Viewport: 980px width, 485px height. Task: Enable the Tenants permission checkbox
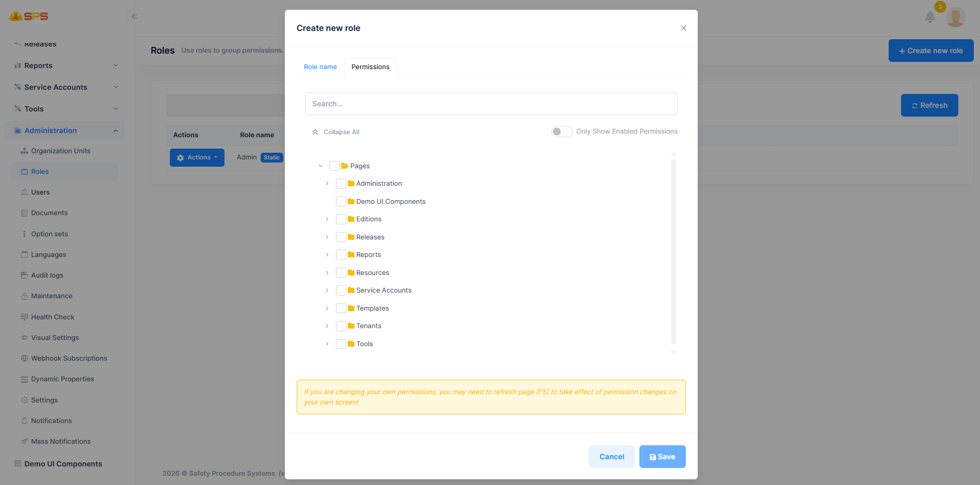341,326
